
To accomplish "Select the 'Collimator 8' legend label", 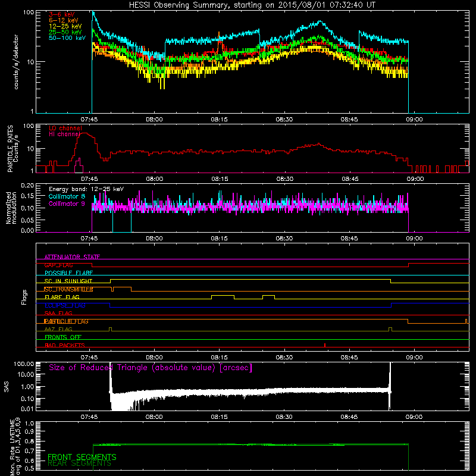I will pyautogui.click(x=67, y=196).
